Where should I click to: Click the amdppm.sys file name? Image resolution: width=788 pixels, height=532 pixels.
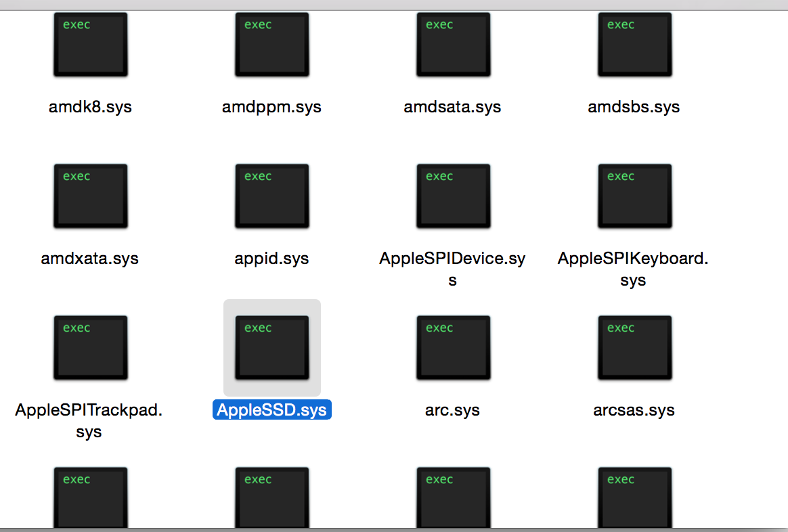point(271,107)
